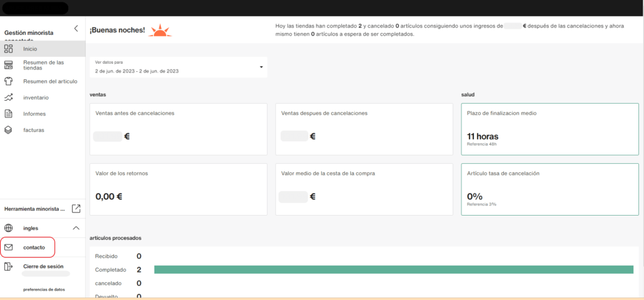Expand the ingles language selector chevron
Viewport: 644px width, 300px height.
(x=76, y=228)
